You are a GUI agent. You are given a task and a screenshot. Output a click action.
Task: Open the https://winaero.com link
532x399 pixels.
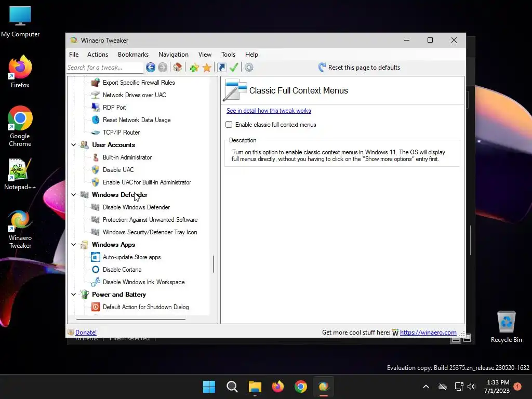point(428,332)
